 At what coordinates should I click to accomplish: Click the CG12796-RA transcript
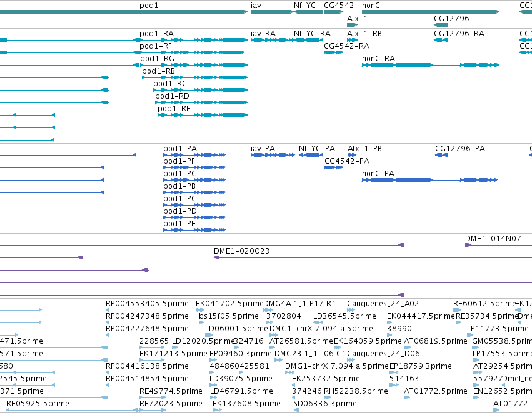coord(441,40)
